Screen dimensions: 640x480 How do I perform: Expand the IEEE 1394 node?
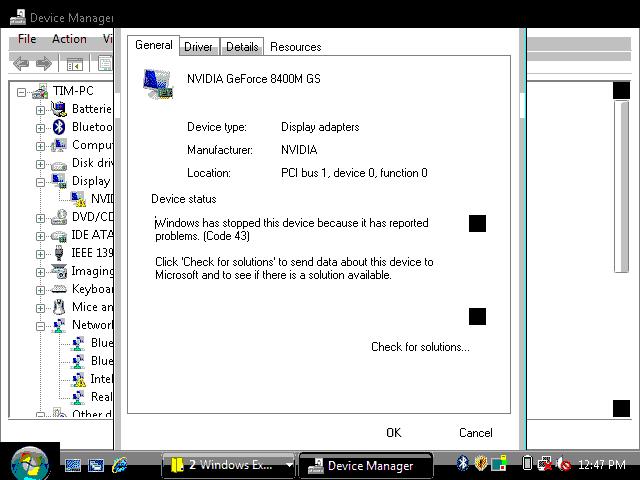40,254
